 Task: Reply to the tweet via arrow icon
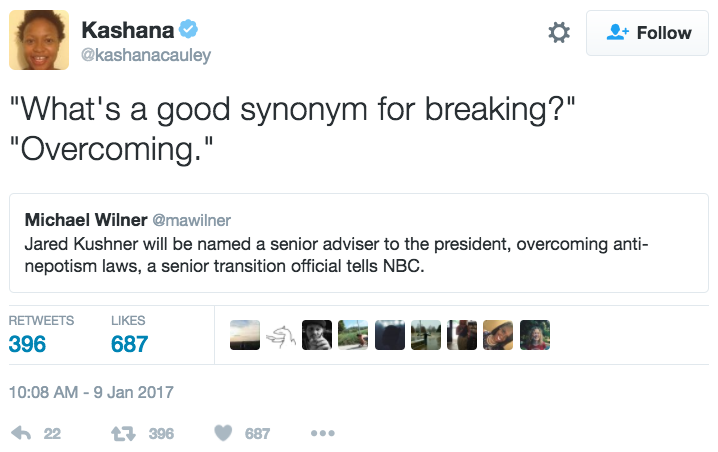[x=20, y=433]
